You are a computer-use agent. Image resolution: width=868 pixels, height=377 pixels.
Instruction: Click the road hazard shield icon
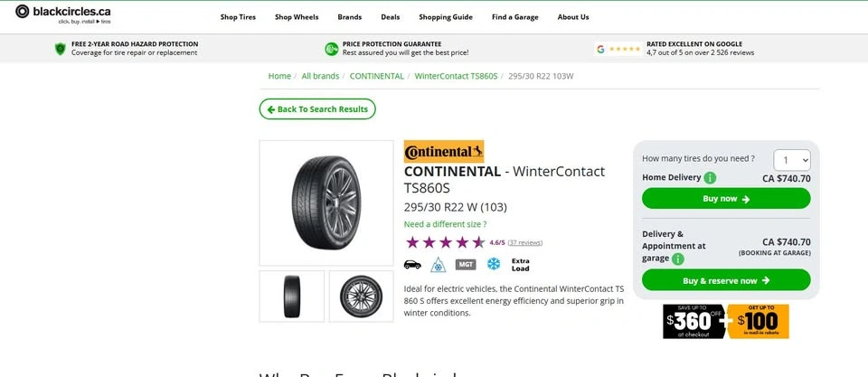coord(61,49)
